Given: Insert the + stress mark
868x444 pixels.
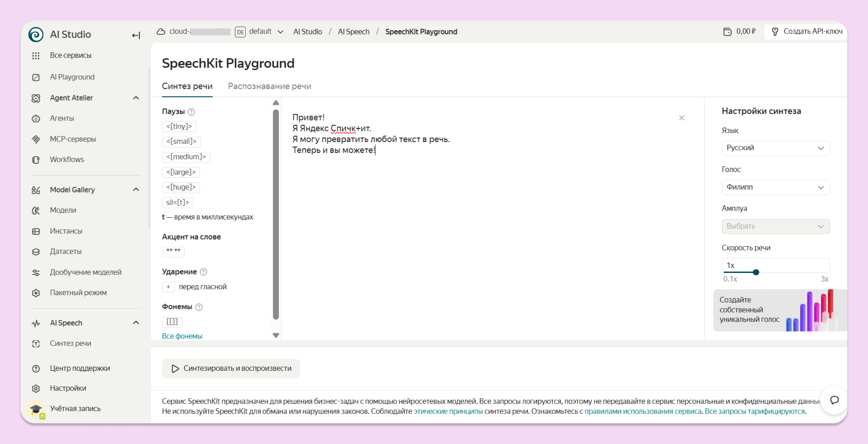Looking at the screenshot, I should 168,287.
